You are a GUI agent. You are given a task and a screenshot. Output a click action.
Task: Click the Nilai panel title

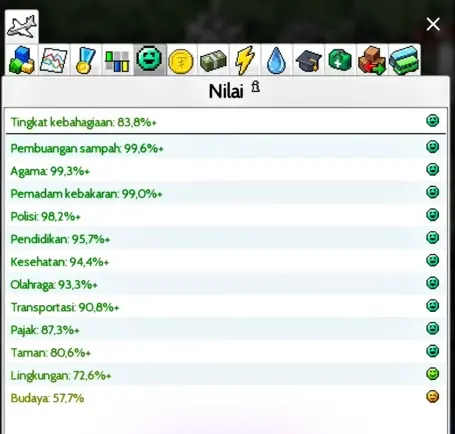(x=226, y=91)
